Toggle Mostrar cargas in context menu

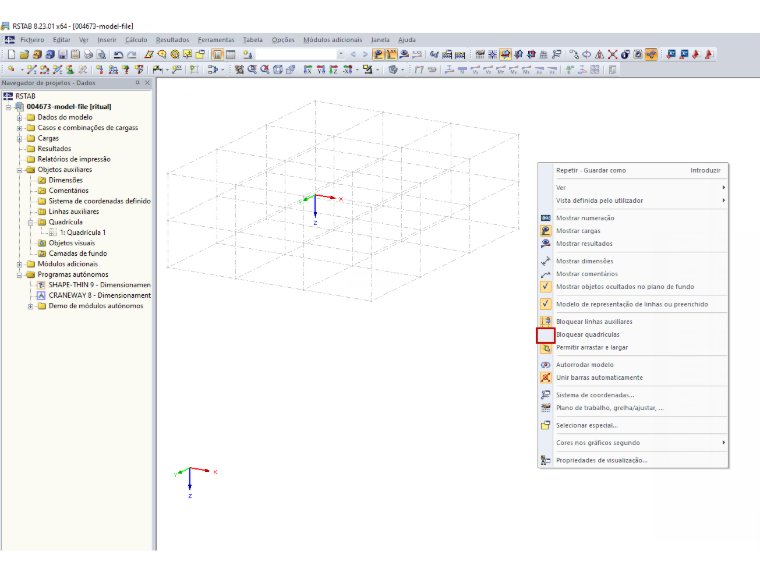click(x=546, y=231)
